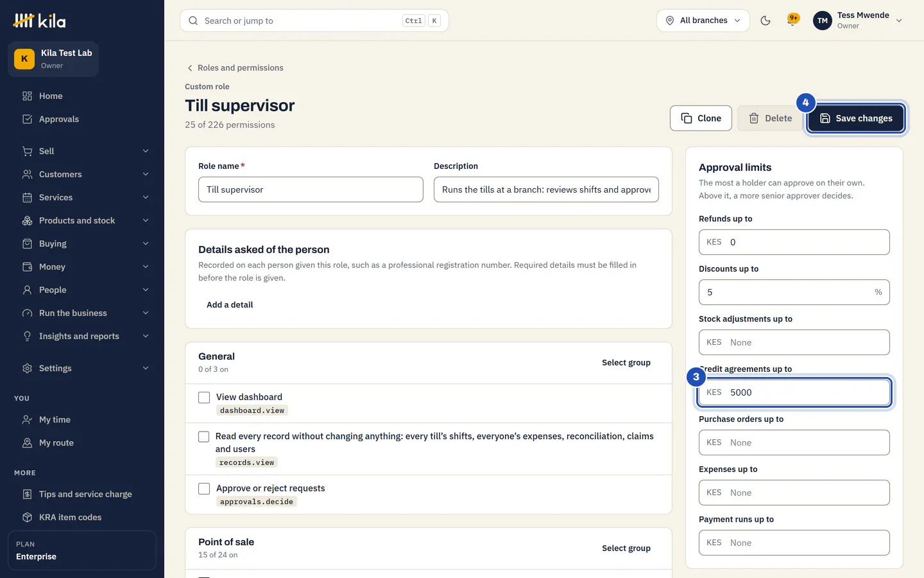924x578 pixels.
Task: Click the Kila logo
Action: click(x=40, y=21)
